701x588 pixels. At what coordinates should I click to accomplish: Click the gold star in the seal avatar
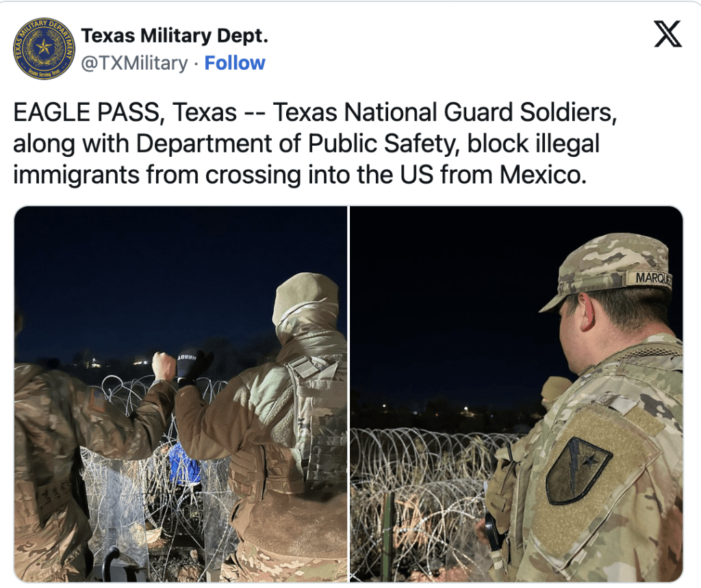tap(43, 46)
